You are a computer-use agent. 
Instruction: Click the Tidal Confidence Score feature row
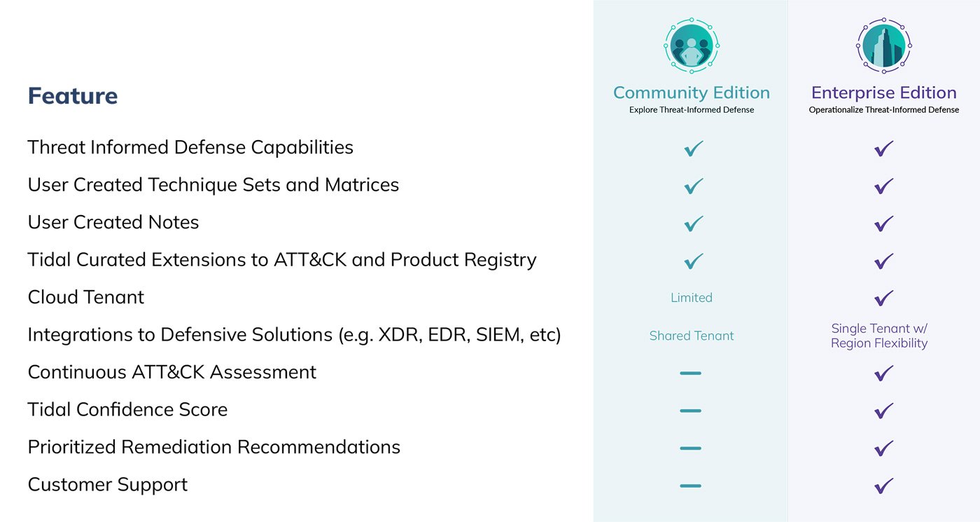click(127, 410)
